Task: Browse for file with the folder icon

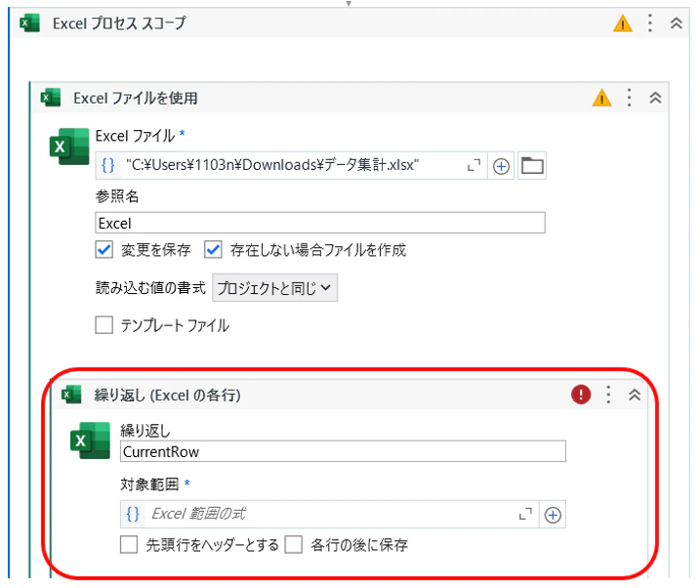Action: (x=532, y=166)
